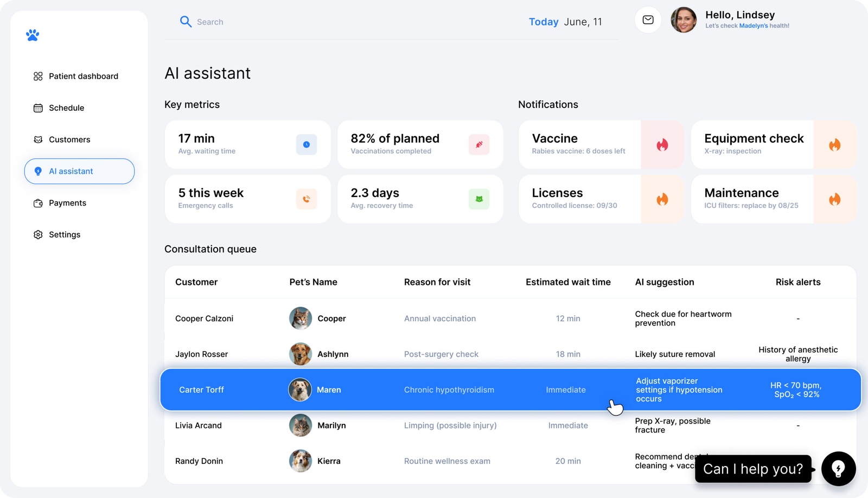This screenshot has height=498, width=868.
Task: Click the green pet icon on recovery card
Action: (x=479, y=199)
